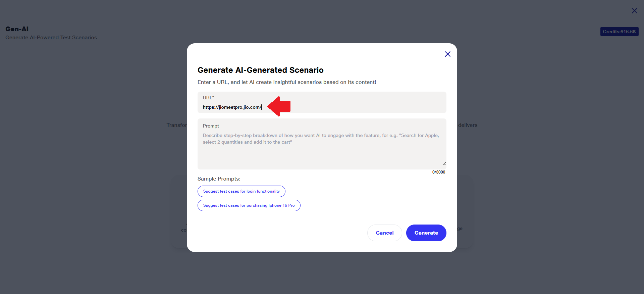This screenshot has height=294, width=644.
Task: Click the Sample Prompts label
Action: coord(219,179)
